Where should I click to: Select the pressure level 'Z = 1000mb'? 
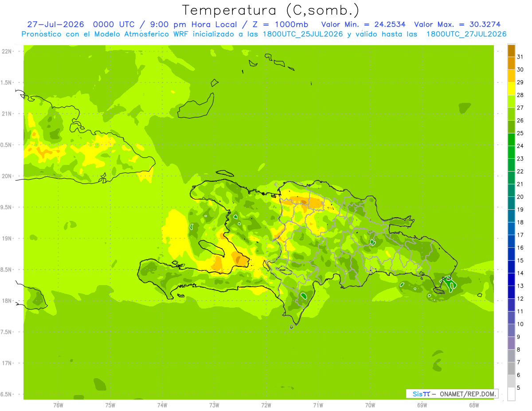[x=279, y=24]
